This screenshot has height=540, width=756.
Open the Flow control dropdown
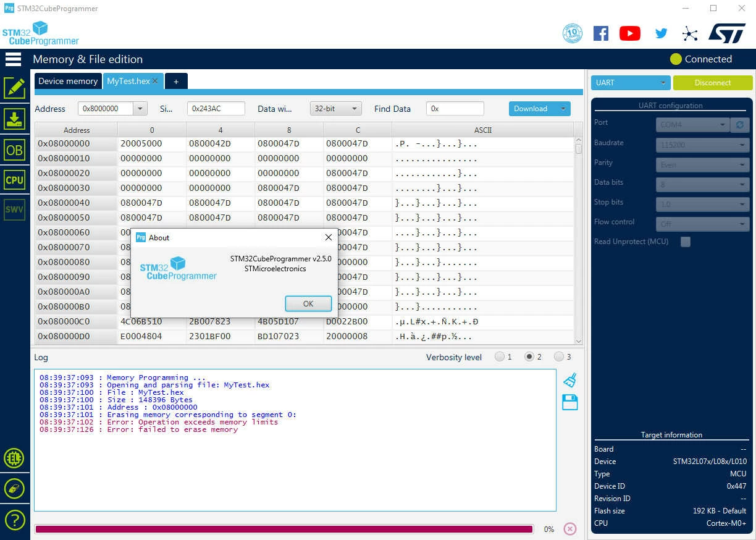pyautogui.click(x=703, y=224)
